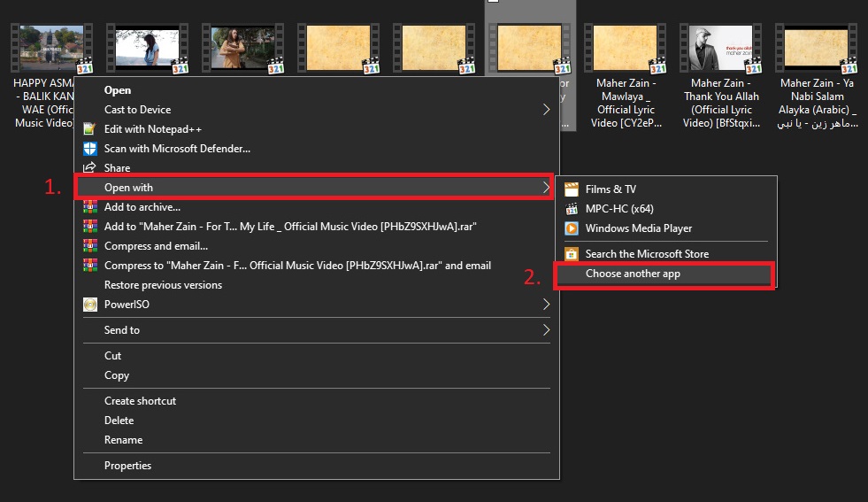This screenshot has width=868, height=502.
Task: Select the Open menu entry
Action: coord(317,89)
